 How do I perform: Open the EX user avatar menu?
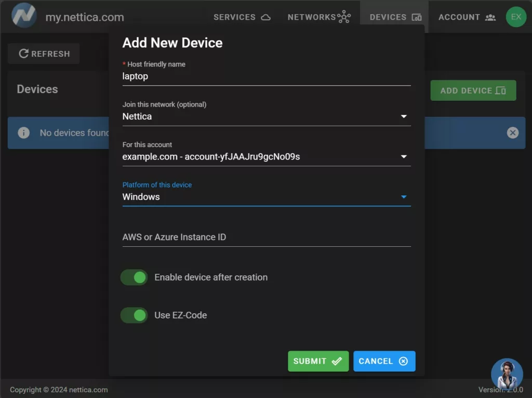click(515, 17)
